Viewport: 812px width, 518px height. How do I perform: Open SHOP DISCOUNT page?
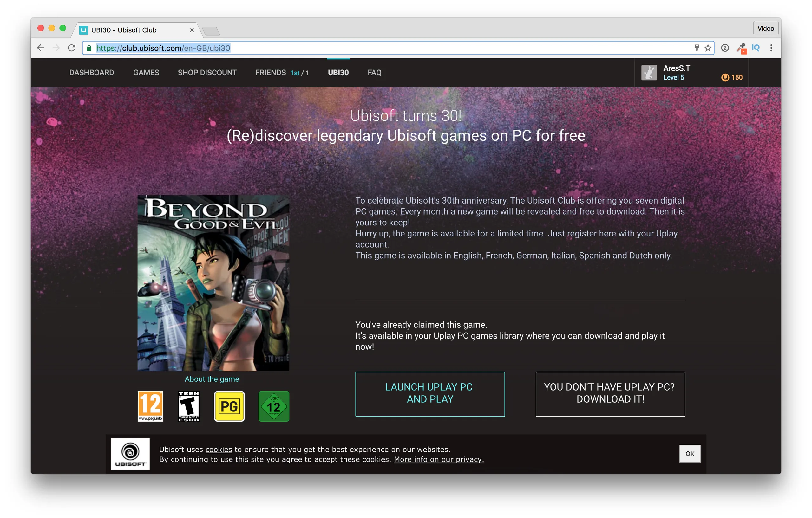point(207,73)
